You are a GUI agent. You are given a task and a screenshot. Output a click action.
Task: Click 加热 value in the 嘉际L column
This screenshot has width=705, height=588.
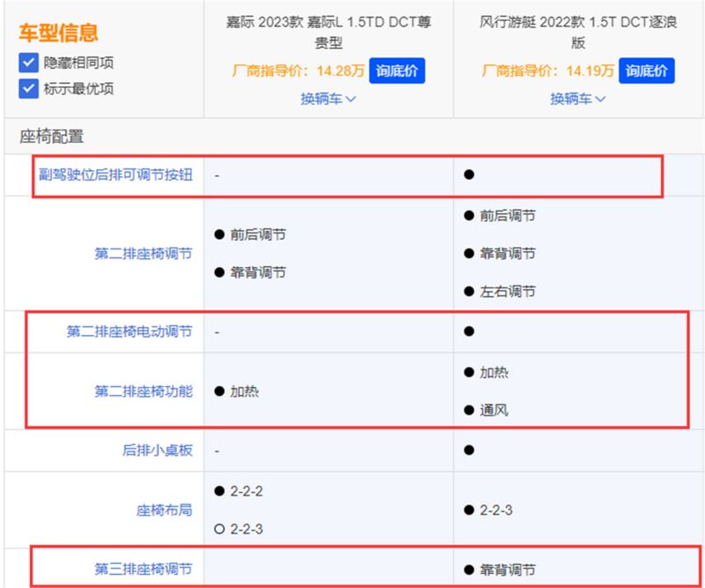point(244,391)
